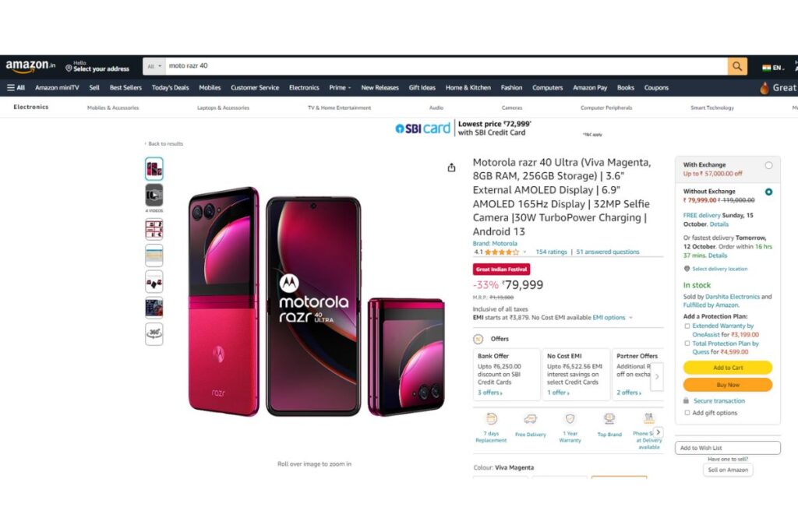This screenshot has height=532, width=798.
Task: Click the yellow Add to Cart button
Action: tap(728, 367)
